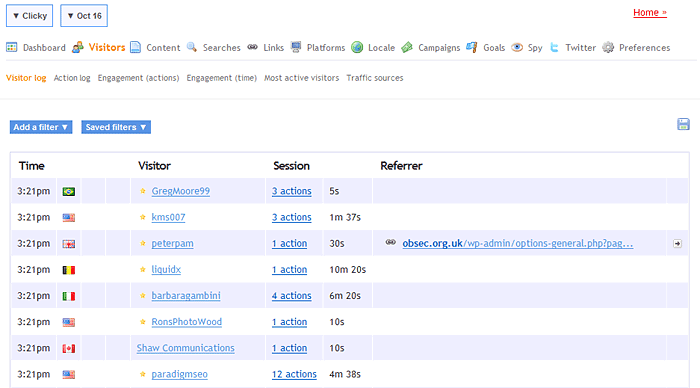Image resolution: width=700 pixels, height=388 pixels.
Task: Click the Twitter bird icon
Action: (554, 47)
